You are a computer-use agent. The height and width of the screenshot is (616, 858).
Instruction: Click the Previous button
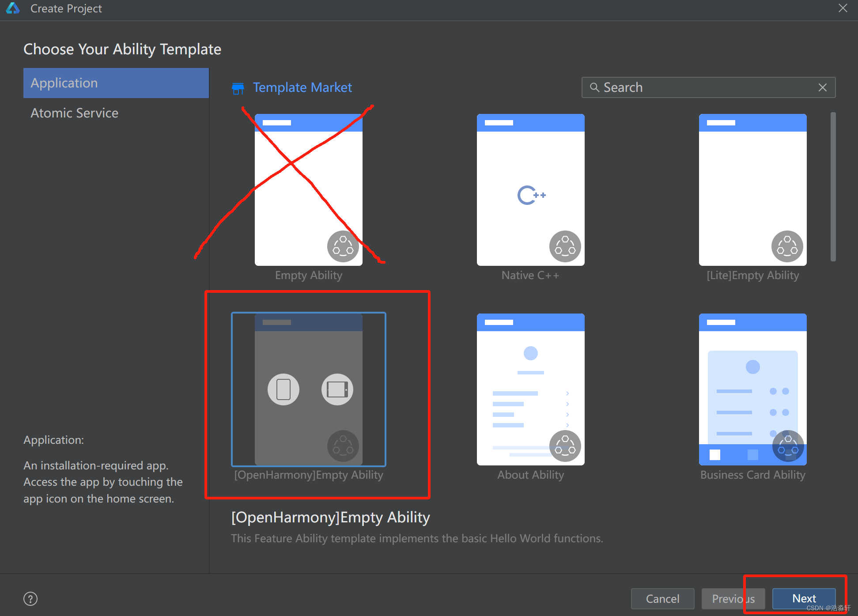click(x=733, y=599)
